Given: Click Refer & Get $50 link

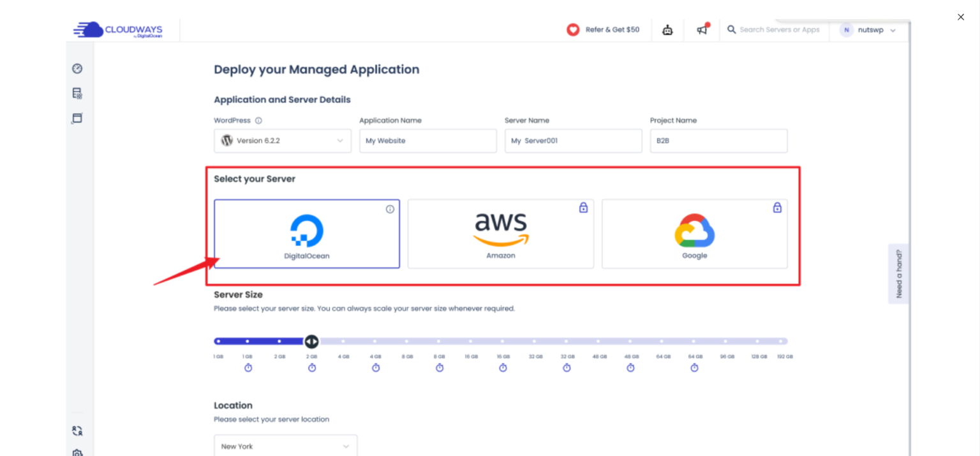Looking at the screenshot, I should 604,30.
